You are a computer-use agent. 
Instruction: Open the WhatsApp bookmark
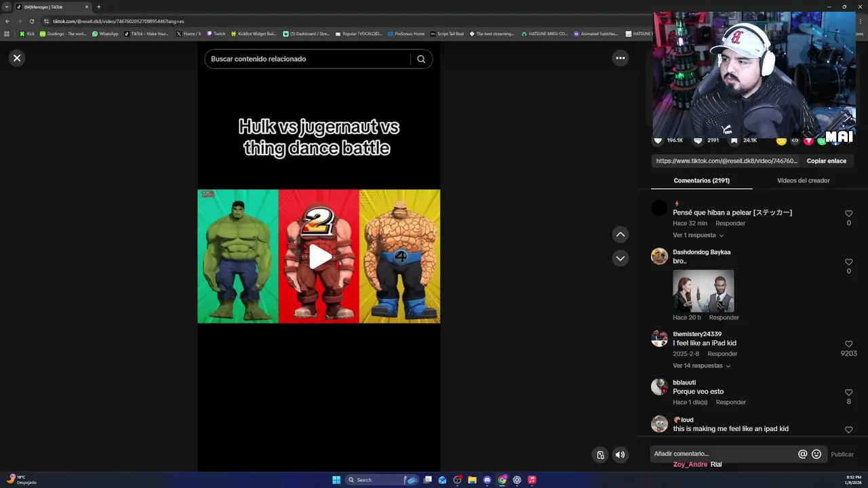click(105, 34)
